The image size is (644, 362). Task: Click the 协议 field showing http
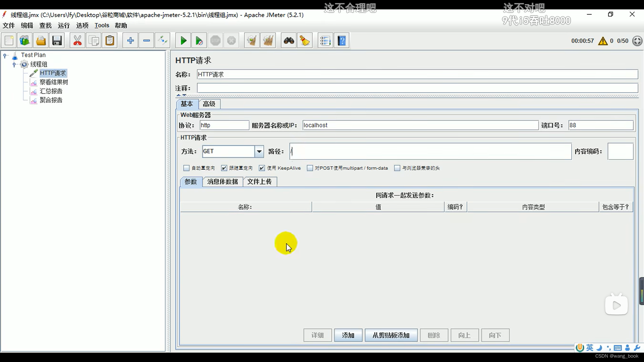224,125
